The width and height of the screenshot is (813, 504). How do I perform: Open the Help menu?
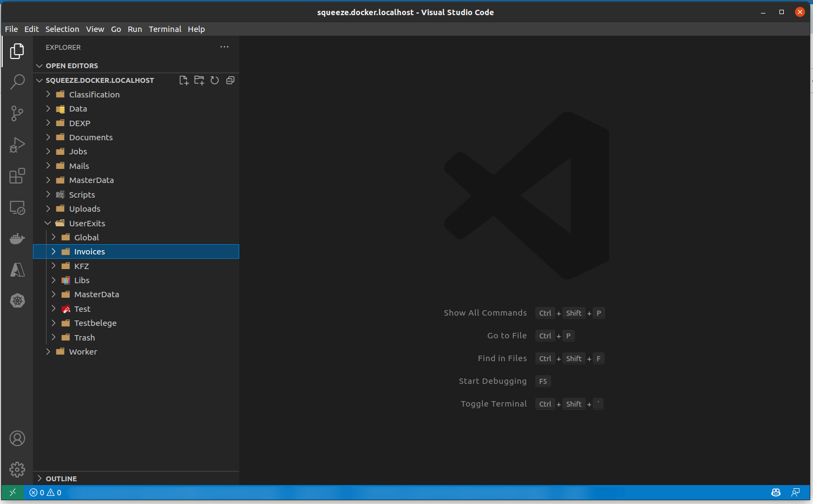(x=196, y=29)
